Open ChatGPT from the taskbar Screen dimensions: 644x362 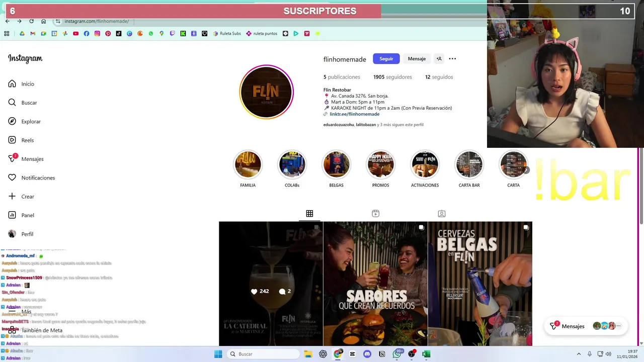(323, 354)
